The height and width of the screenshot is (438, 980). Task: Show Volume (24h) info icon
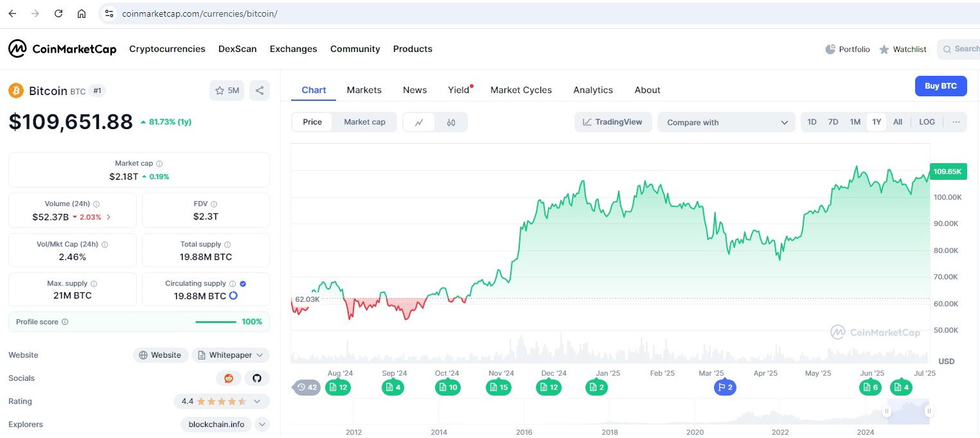pos(96,204)
